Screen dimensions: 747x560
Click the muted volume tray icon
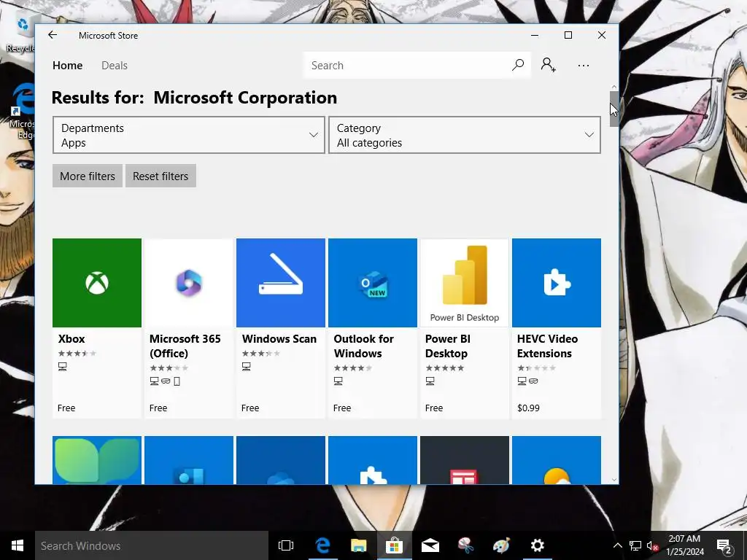click(653, 545)
